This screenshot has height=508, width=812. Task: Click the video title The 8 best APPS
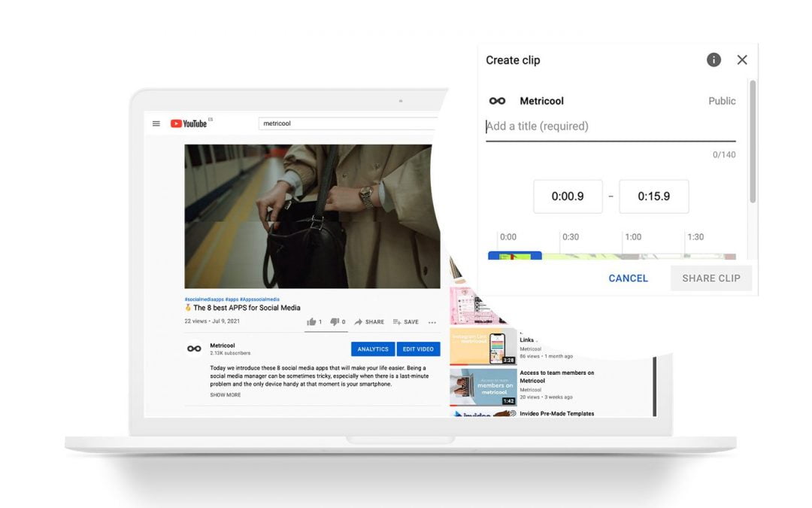(x=247, y=308)
